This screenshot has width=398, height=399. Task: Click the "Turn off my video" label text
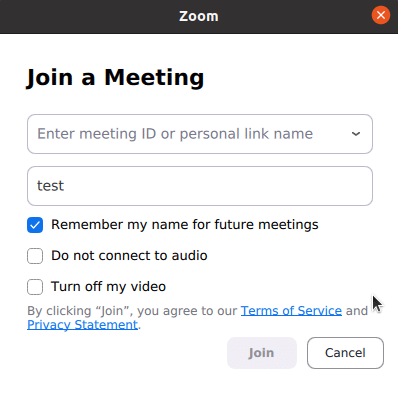(x=108, y=287)
